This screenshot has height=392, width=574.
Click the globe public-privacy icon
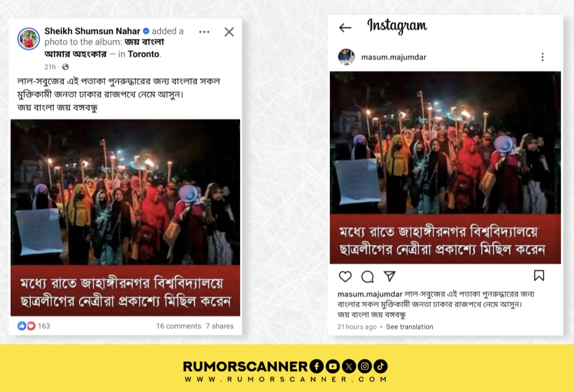pos(65,67)
